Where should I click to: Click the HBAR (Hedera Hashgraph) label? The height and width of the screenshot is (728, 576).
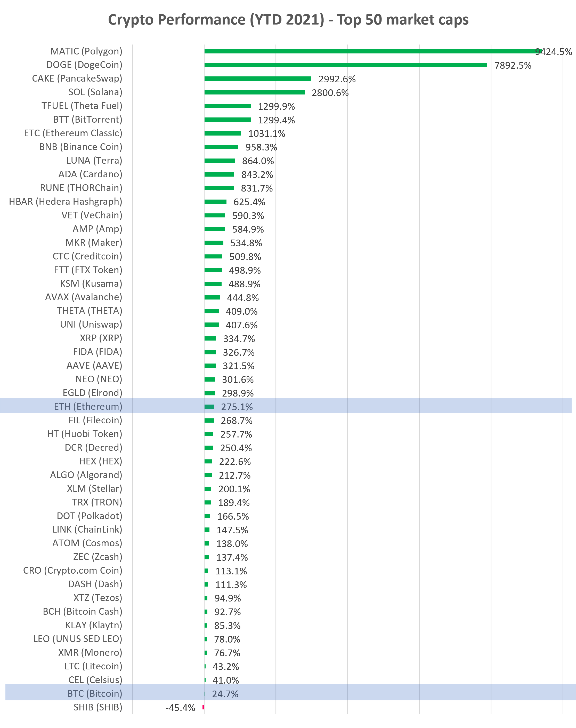pos(66,202)
